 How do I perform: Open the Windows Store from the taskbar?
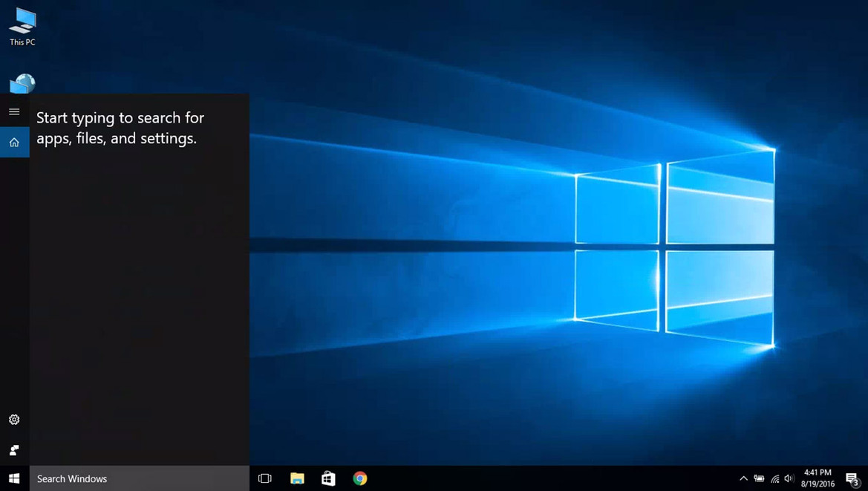[327, 478]
